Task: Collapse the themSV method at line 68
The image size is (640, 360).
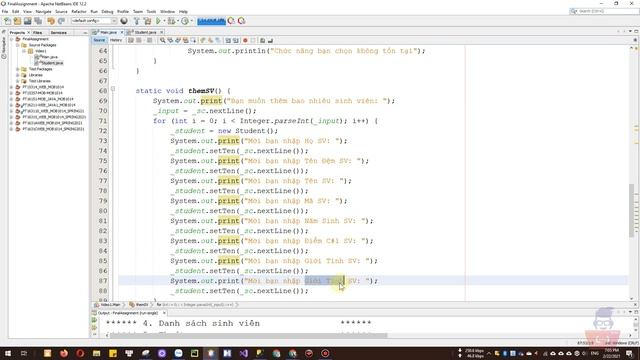Action: (113, 89)
